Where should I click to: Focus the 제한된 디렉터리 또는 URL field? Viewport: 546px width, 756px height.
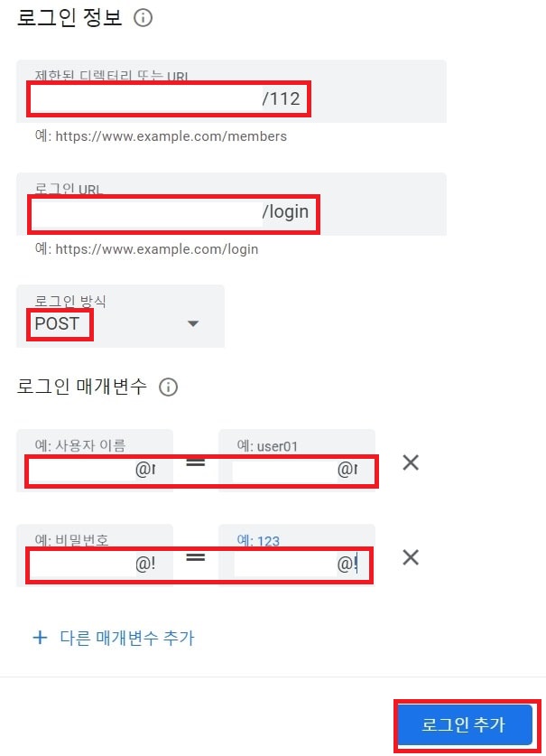coord(231,91)
